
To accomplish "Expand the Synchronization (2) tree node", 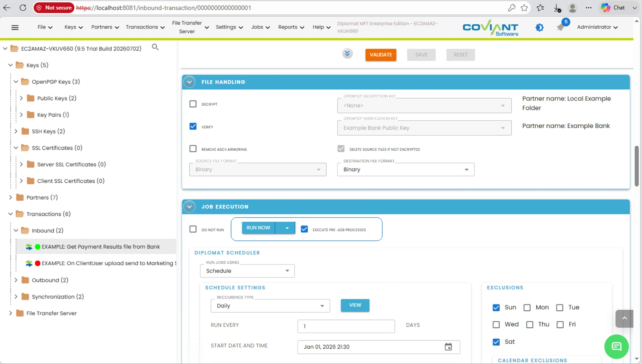I will [16, 297].
